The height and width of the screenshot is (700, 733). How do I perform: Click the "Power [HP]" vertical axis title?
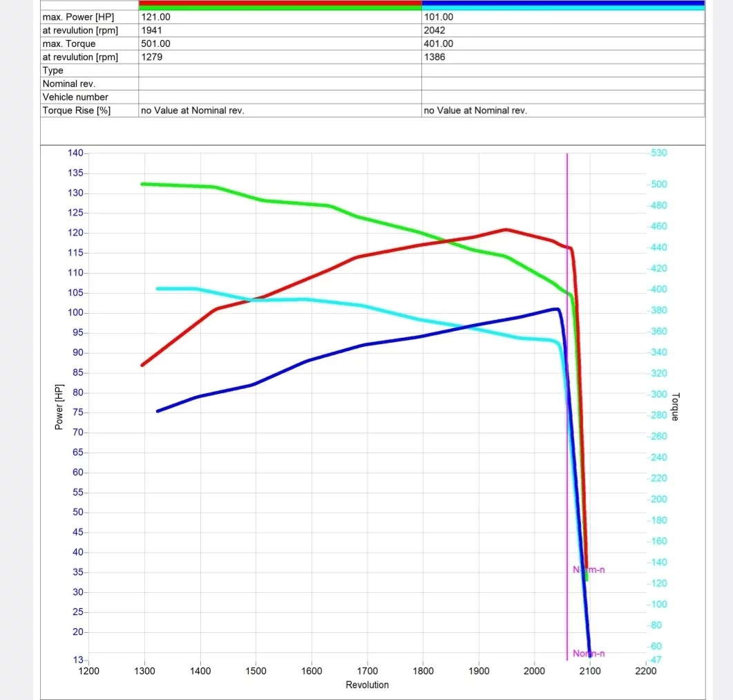click(x=59, y=407)
